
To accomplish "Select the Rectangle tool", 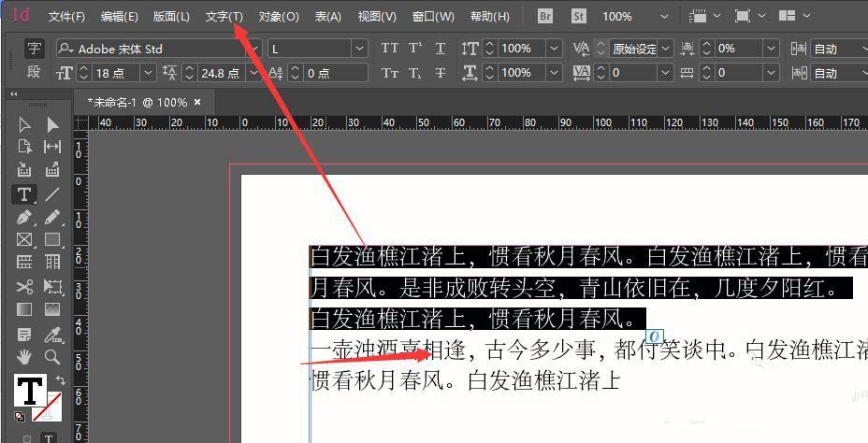I will click(52, 239).
